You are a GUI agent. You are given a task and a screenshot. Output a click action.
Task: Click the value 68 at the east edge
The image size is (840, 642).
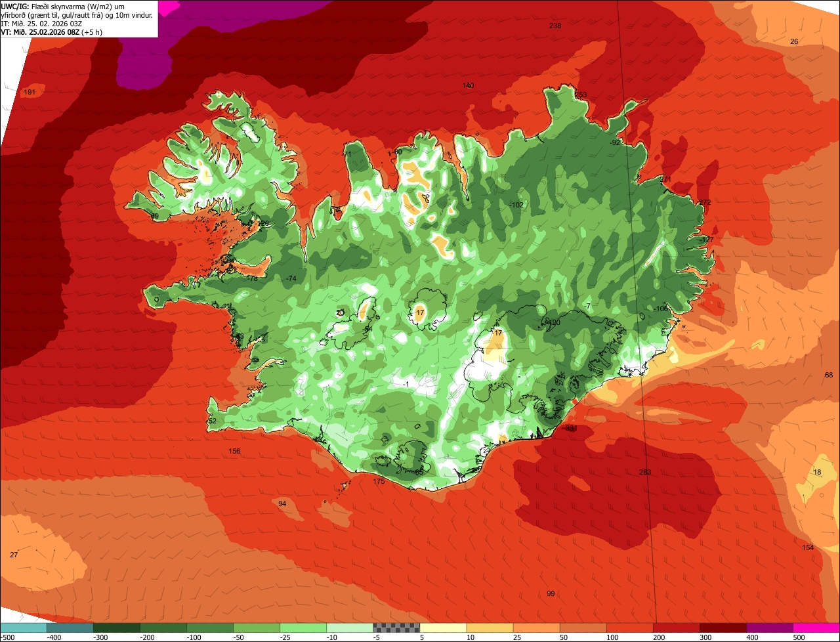coord(828,375)
